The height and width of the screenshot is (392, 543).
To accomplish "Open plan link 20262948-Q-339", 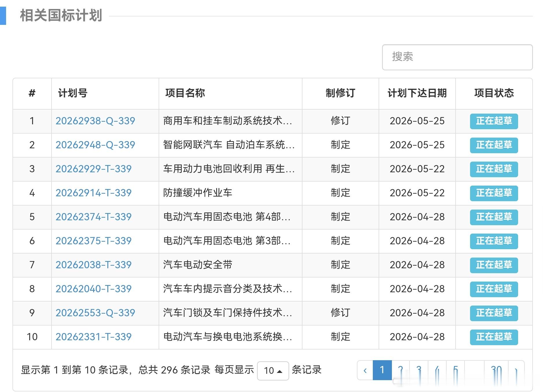I will [x=95, y=145].
